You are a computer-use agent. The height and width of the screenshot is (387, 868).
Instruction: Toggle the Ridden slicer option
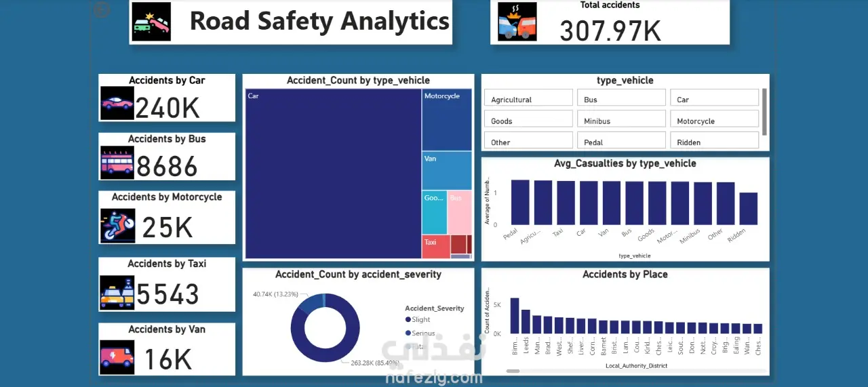click(715, 140)
